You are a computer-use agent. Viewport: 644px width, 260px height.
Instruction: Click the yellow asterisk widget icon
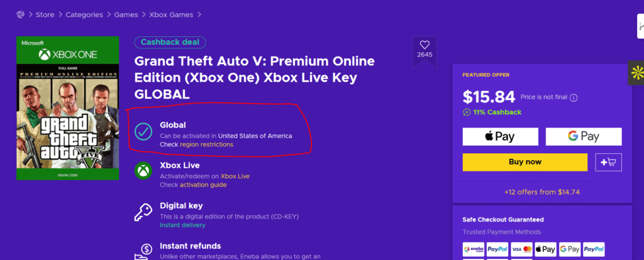(636, 73)
